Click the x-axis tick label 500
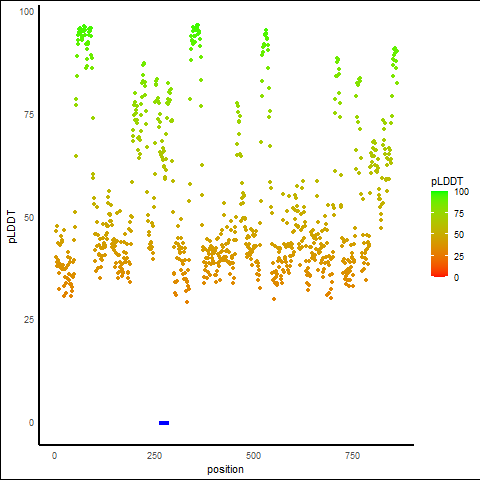This screenshot has height=480, width=480. point(253,456)
